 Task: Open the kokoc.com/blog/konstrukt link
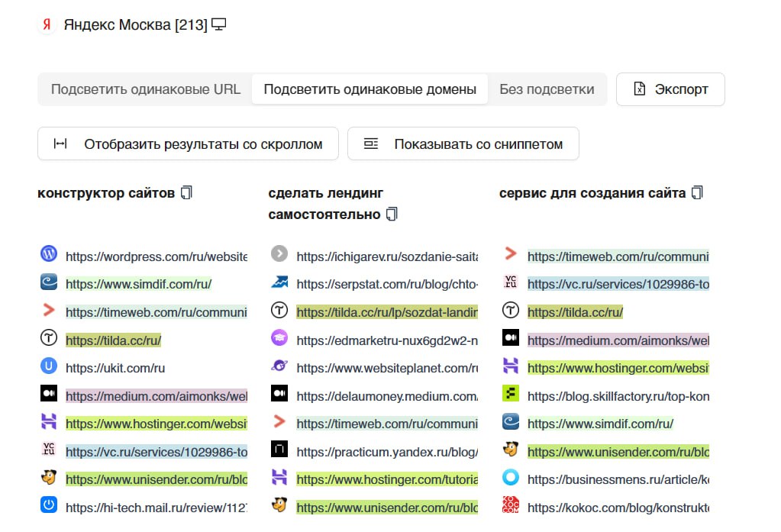618,508
